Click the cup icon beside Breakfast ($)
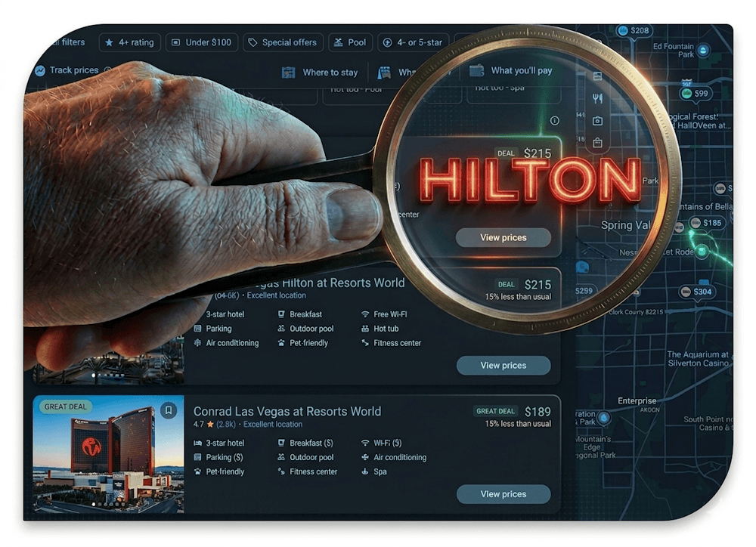756x547 pixels. [281, 443]
